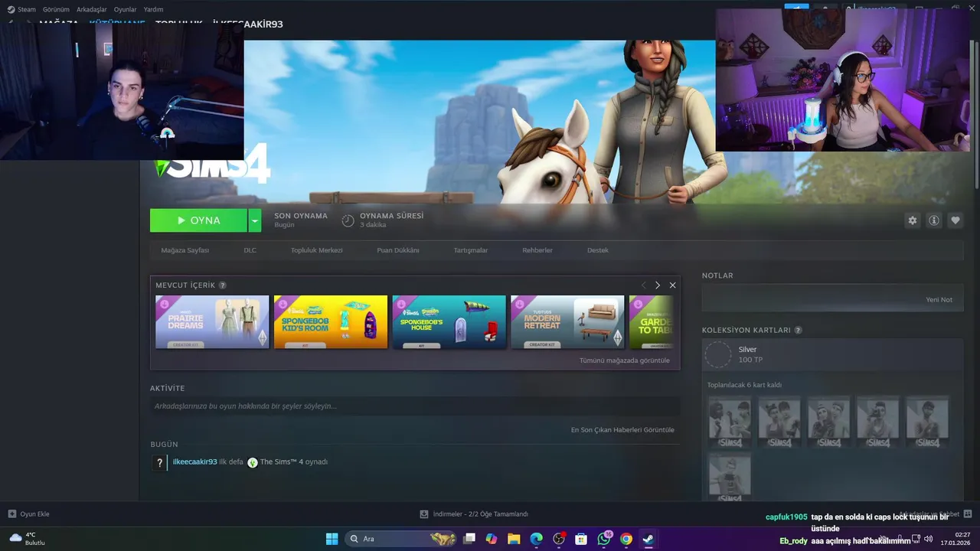Open the SpongeBob's House DLC card
Image resolution: width=980 pixels, height=551 pixels.
click(x=449, y=322)
